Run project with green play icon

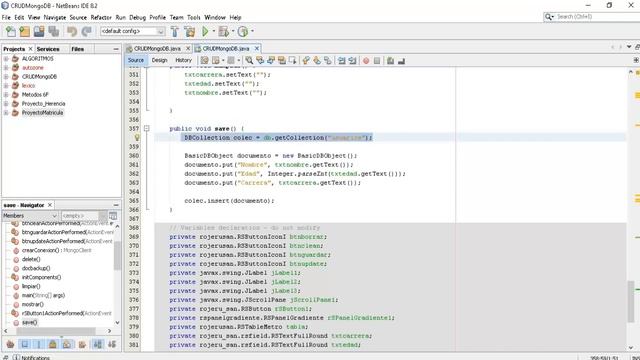pyautogui.click(x=205, y=31)
